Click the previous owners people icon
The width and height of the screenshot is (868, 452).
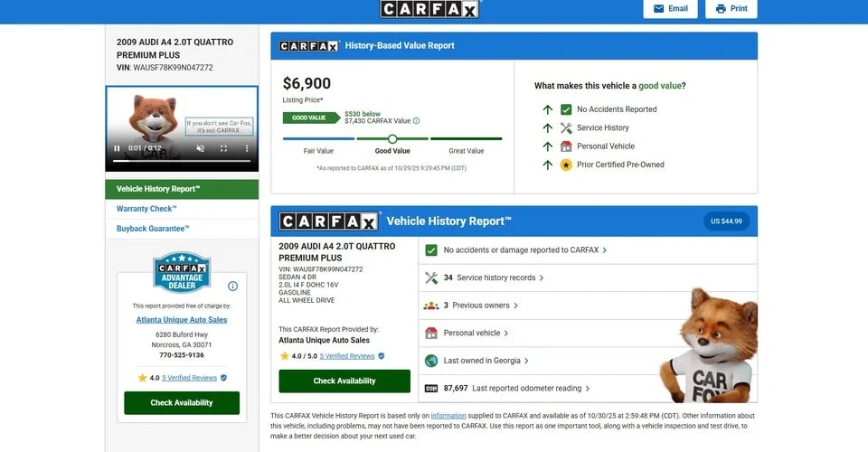pyautogui.click(x=431, y=306)
